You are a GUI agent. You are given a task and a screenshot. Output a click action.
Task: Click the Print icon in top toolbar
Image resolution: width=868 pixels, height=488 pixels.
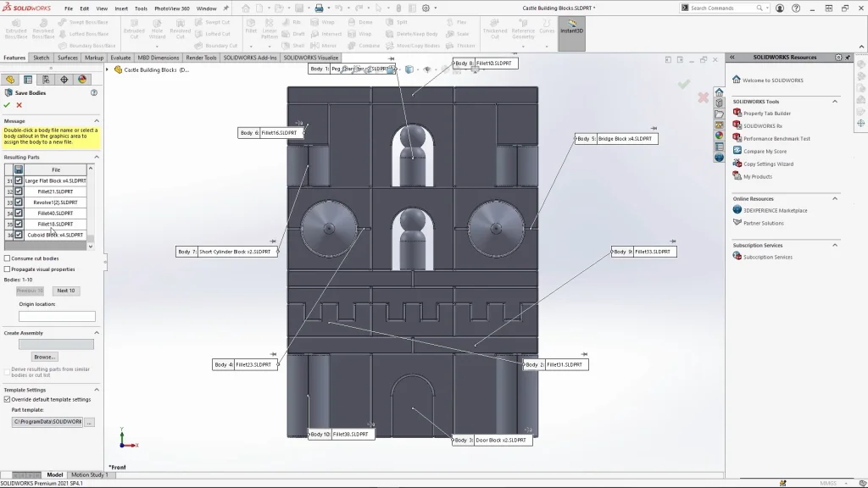[x=319, y=8]
